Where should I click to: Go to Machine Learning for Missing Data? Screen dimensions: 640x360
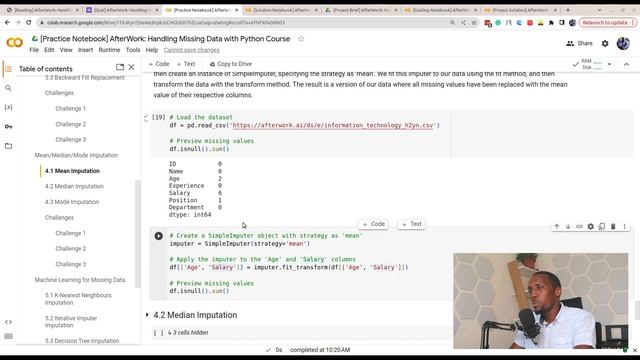pyautogui.click(x=80, y=280)
